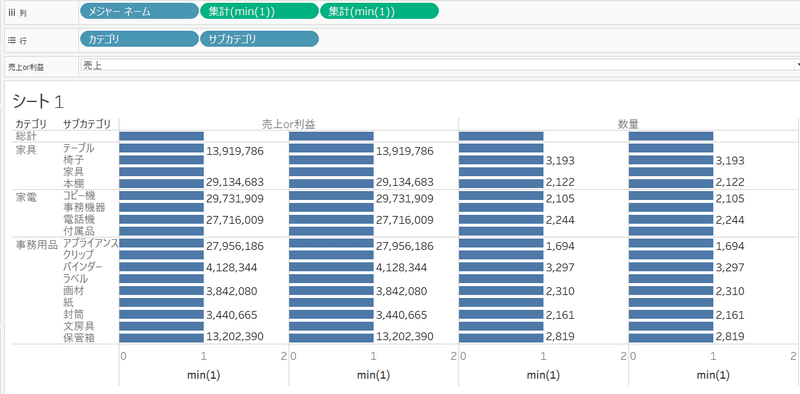Click first 29,731,909 label for コピー機

click(x=235, y=199)
